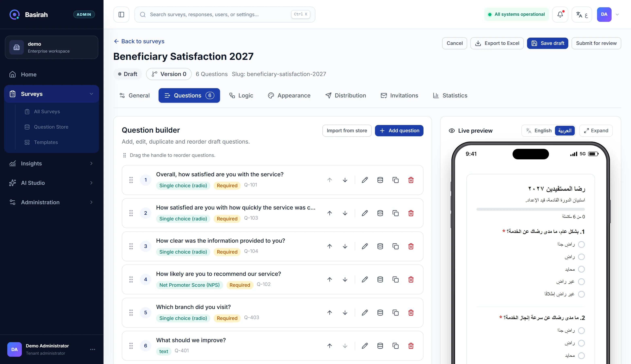Move question 6 up
Screen dimensions: 631x364
point(330,346)
